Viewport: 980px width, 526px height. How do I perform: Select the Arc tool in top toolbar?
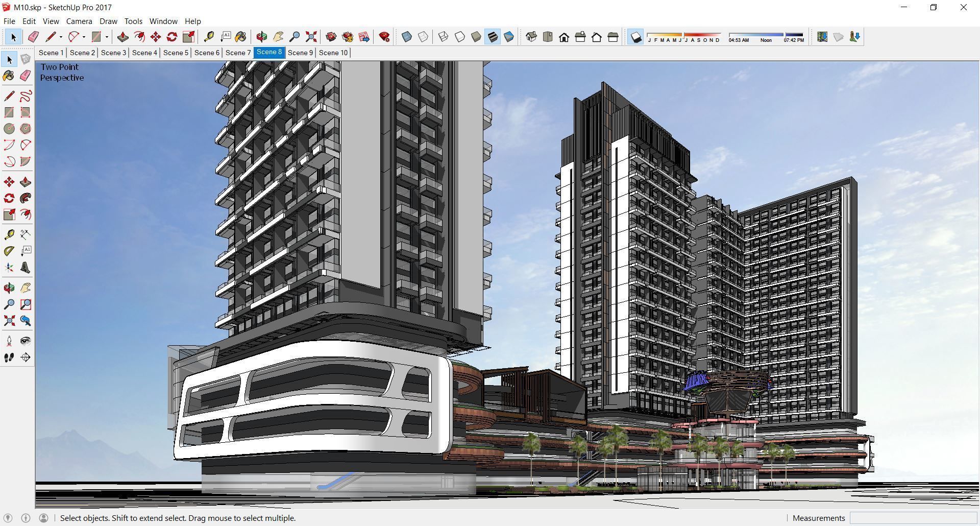(x=73, y=37)
